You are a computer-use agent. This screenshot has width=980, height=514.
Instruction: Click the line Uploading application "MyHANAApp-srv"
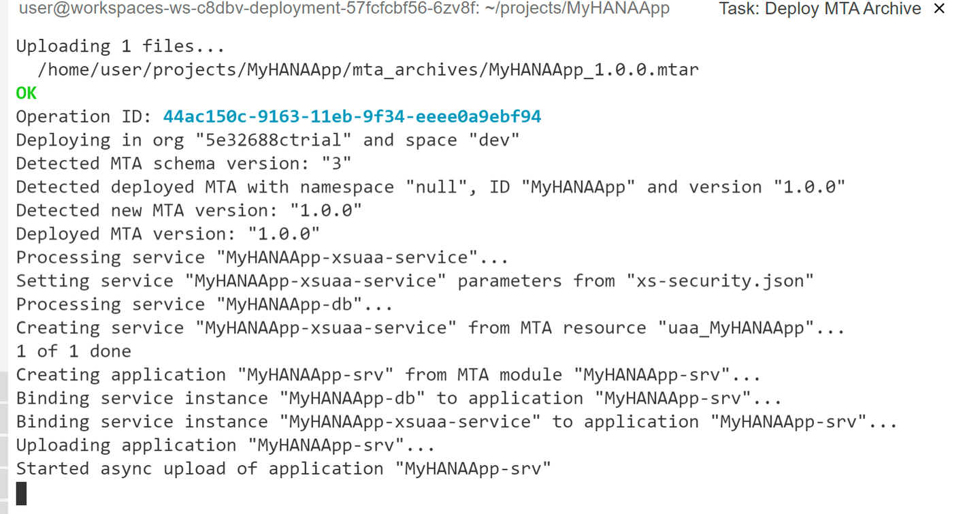pos(226,445)
